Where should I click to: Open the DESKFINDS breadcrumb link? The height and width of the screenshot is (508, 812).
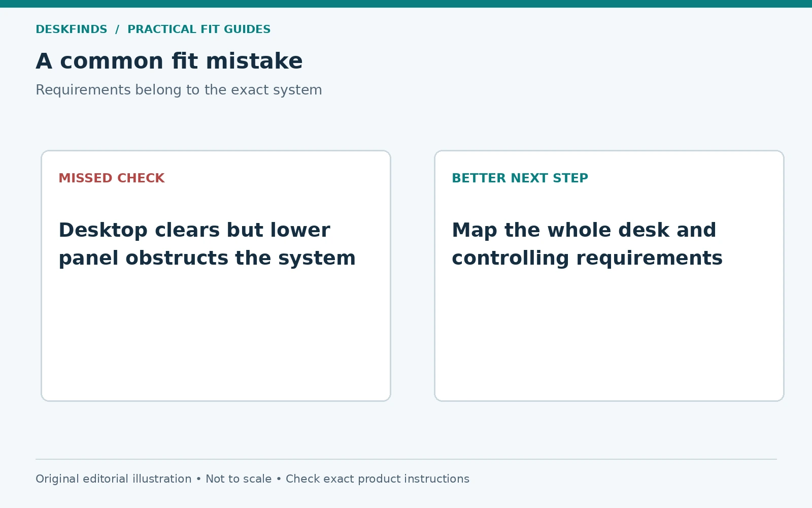pos(72,29)
